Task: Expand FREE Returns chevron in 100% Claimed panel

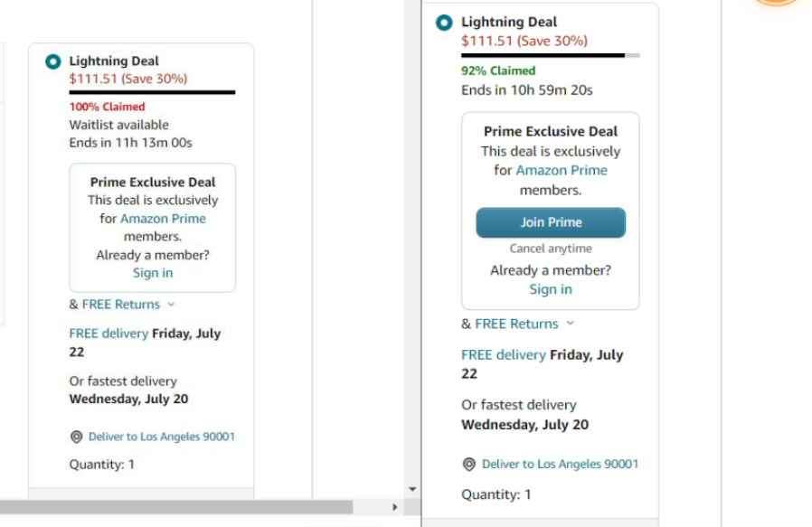Action: 171,305
